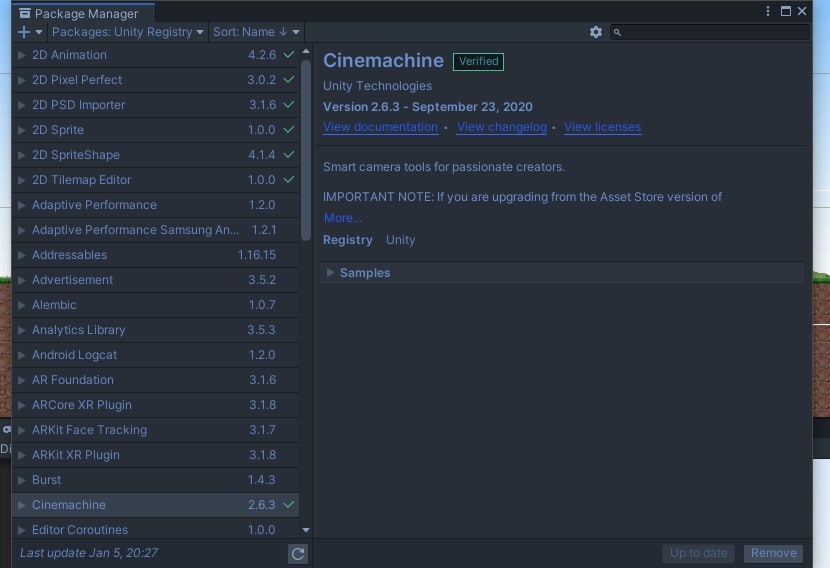
Task: Select Adaptive Performance Samsung An... package
Action: click(x=156, y=230)
